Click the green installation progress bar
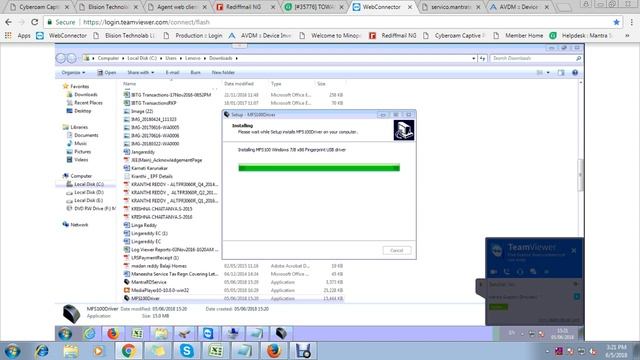 pos(319,168)
